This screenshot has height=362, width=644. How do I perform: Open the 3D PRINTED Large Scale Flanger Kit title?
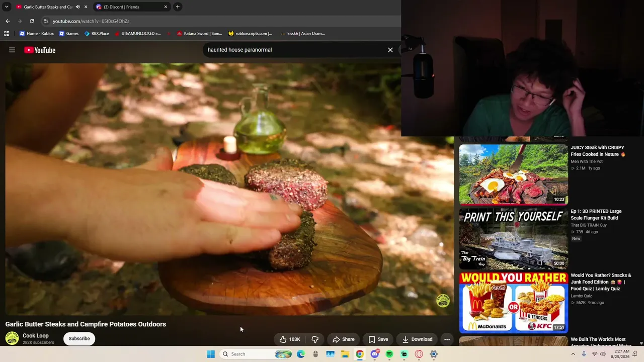596,215
